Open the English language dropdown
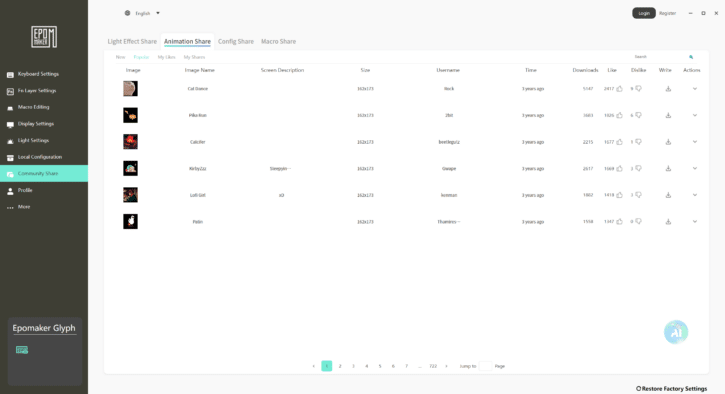The height and width of the screenshot is (394, 725). [147, 13]
